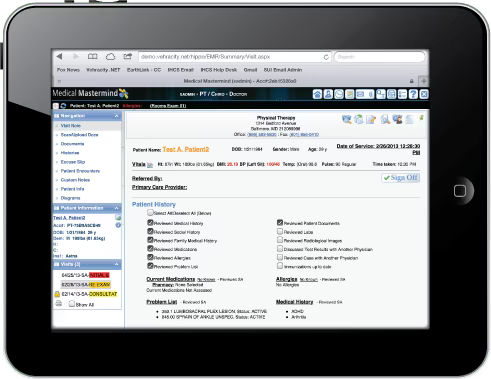Image resolution: width=491 pixels, height=379 pixels.
Task: Check Immunizations up to date
Action: tap(280, 266)
